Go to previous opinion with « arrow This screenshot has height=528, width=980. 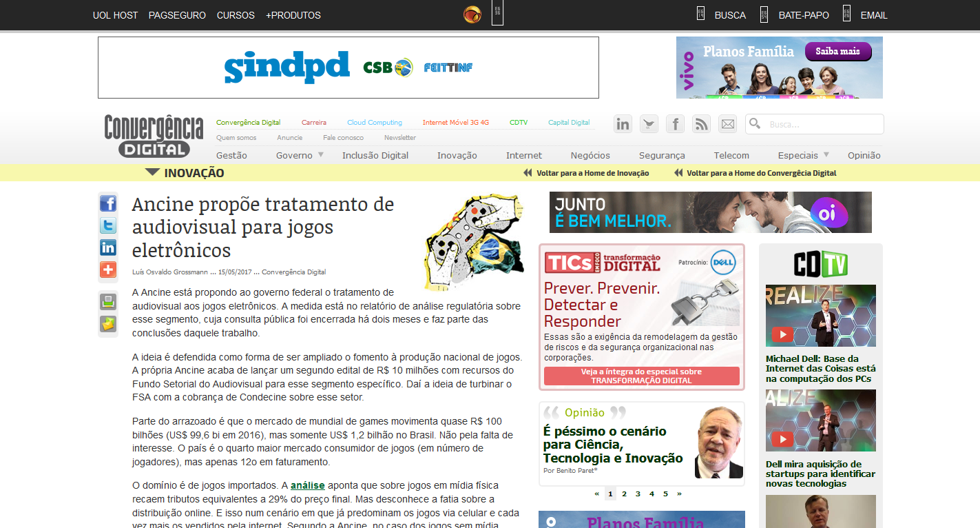coord(597,494)
